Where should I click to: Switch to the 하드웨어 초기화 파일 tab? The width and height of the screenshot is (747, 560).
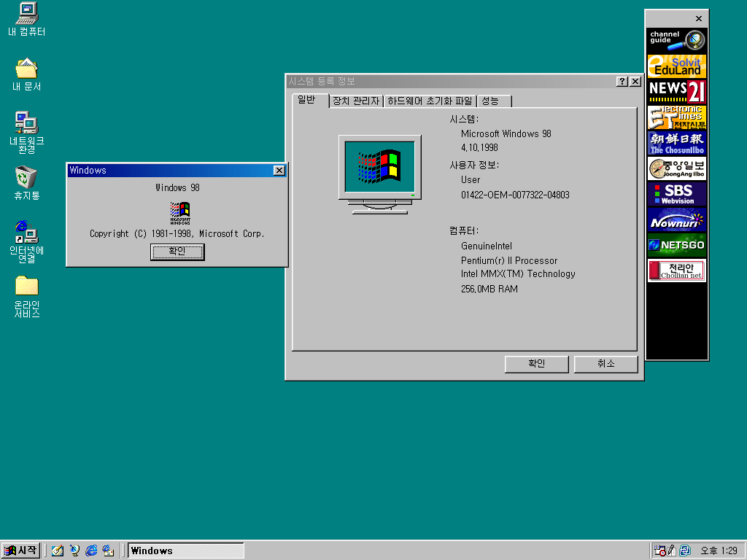[x=430, y=101]
